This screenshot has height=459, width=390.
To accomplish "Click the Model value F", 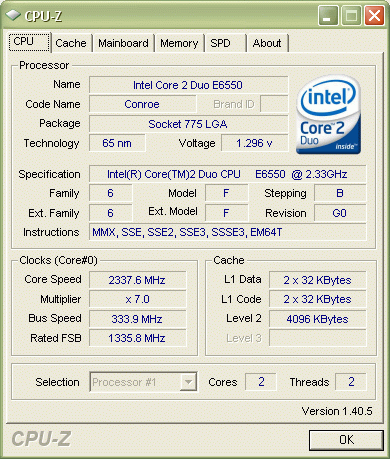I will tap(226, 193).
